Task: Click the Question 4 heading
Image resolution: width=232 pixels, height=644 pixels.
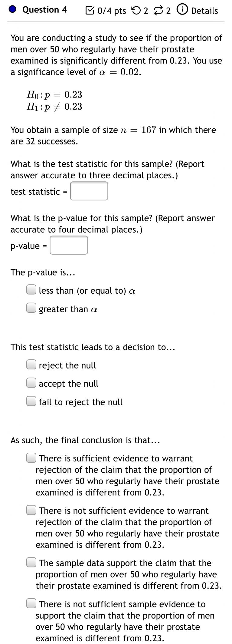Action: click(x=45, y=10)
